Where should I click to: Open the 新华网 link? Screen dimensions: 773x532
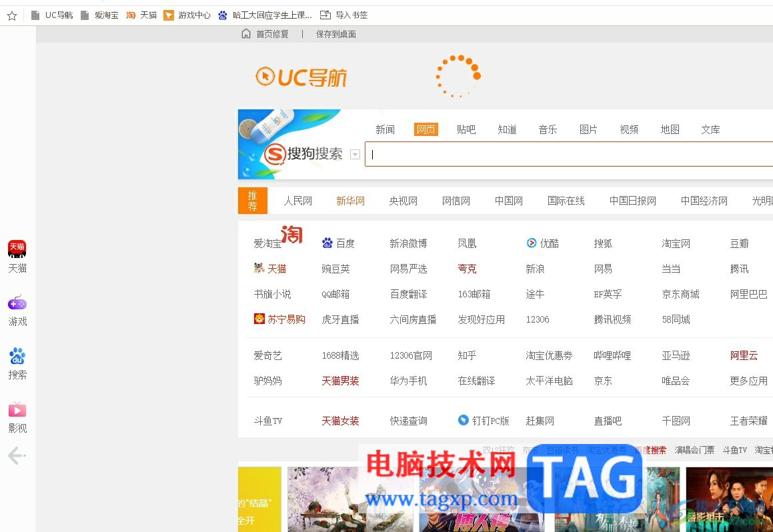351,201
